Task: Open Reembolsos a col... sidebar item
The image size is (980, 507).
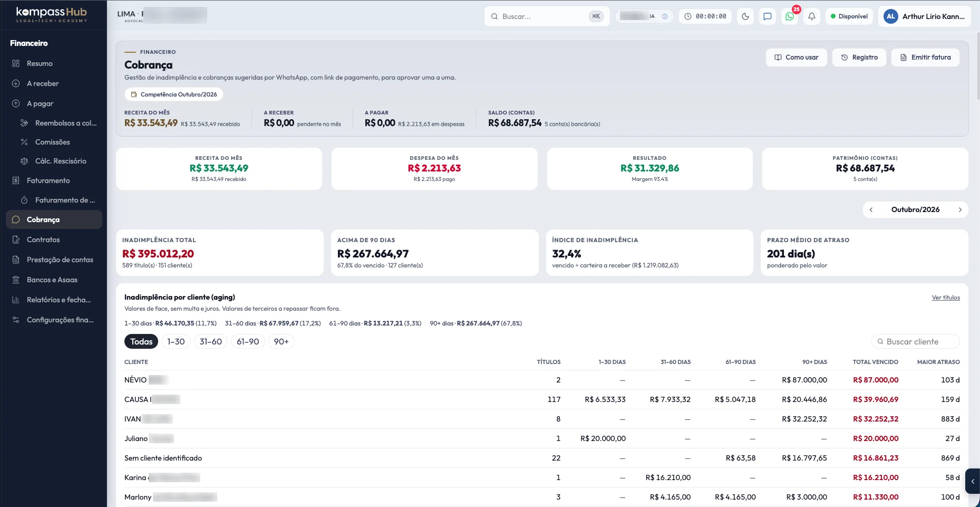Action: pos(58,123)
